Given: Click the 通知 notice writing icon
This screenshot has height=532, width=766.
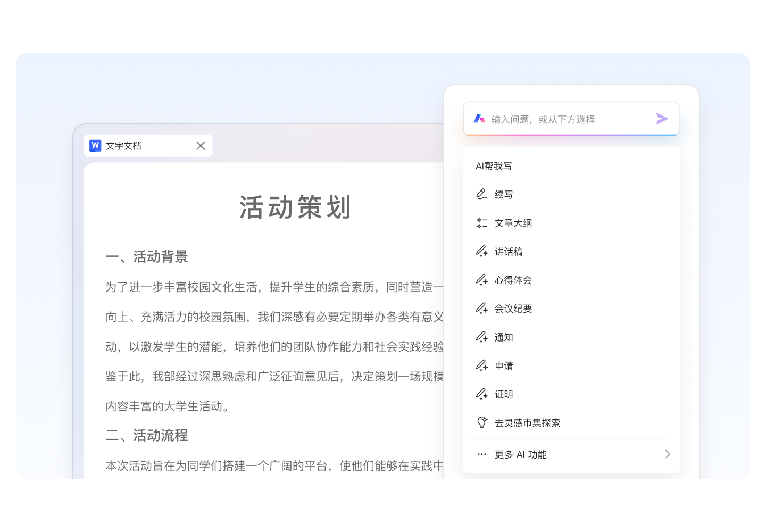Looking at the screenshot, I should [482, 337].
